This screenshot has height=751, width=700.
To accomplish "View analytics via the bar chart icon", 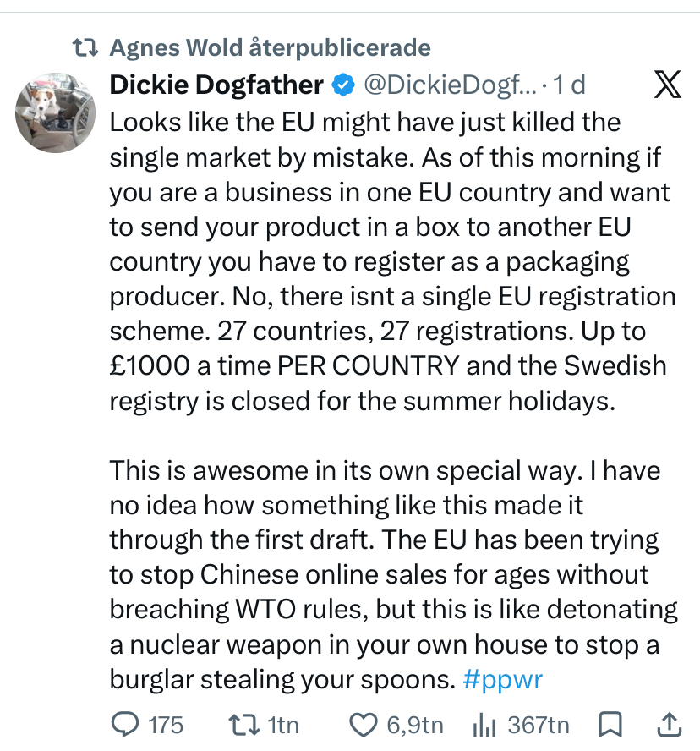I will click(484, 725).
